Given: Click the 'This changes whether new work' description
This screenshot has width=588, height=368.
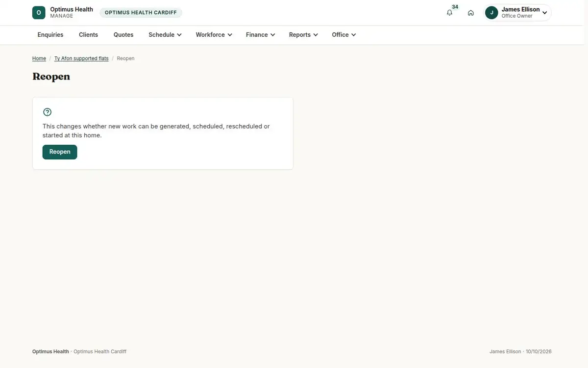Looking at the screenshot, I should pos(156,131).
